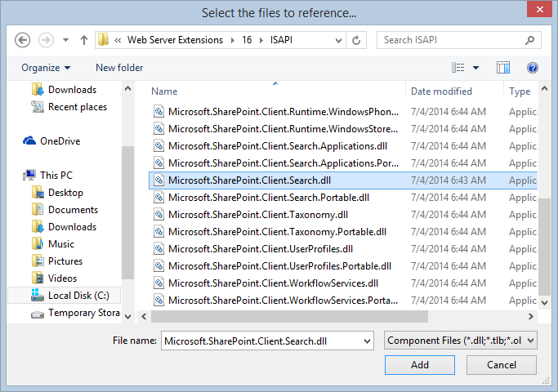Select Temporary Storage drive
Viewport: 558px width, 392px height.
(75, 313)
